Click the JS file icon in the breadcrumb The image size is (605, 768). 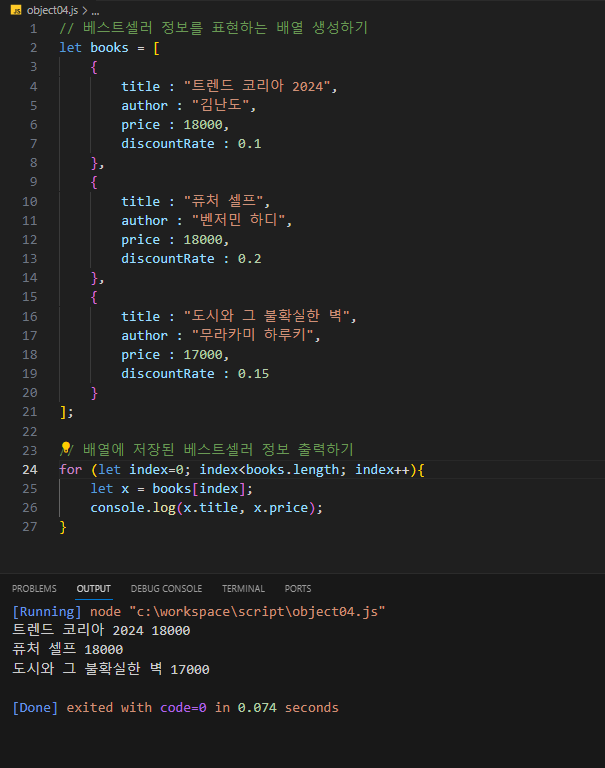click(16, 10)
